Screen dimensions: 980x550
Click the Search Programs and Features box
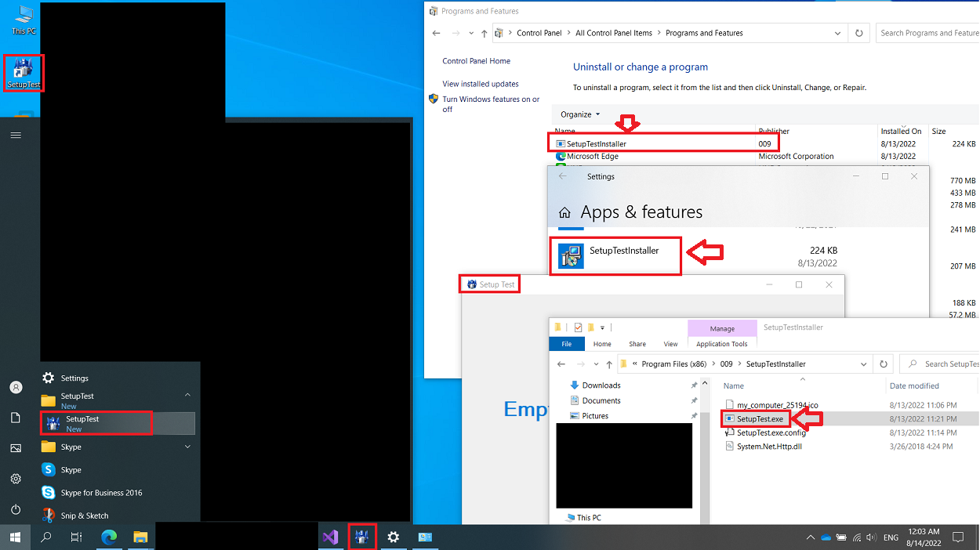(928, 33)
